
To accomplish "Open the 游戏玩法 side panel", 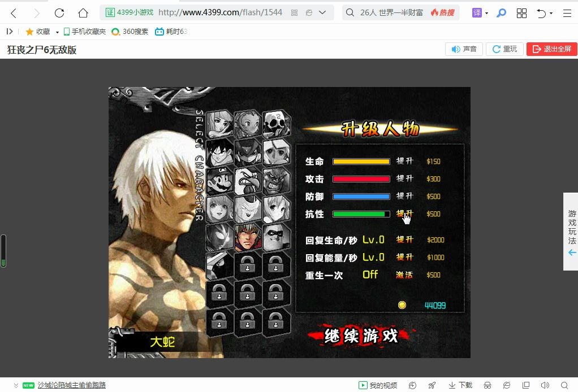I will tap(571, 232).
